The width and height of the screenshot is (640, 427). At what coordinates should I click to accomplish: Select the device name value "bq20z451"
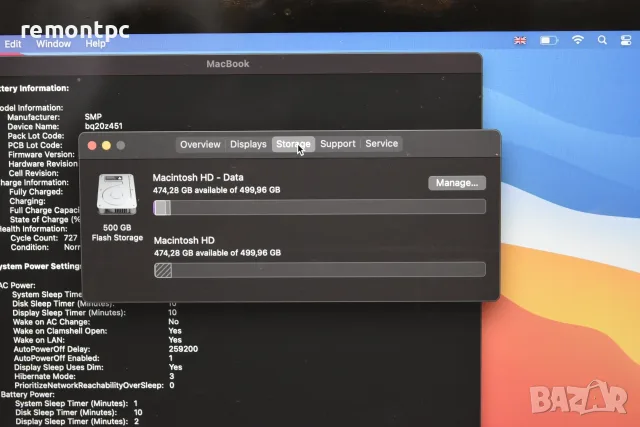(x=104, y=126)
